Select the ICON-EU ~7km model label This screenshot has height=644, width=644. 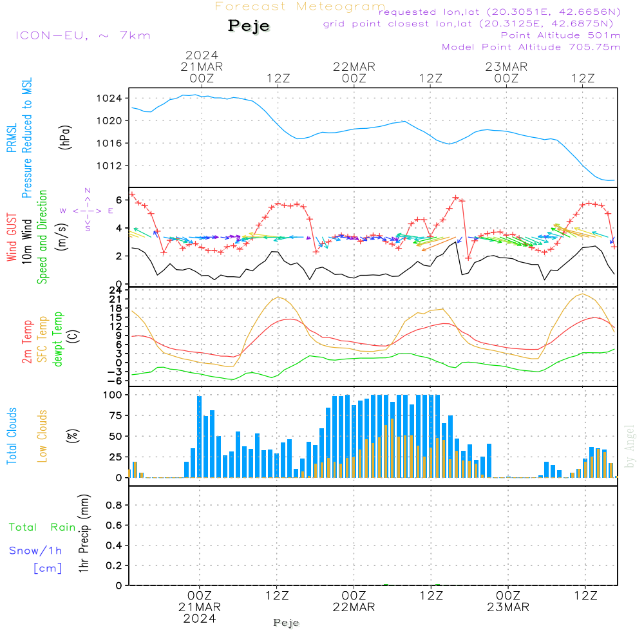tap(82, 35)
